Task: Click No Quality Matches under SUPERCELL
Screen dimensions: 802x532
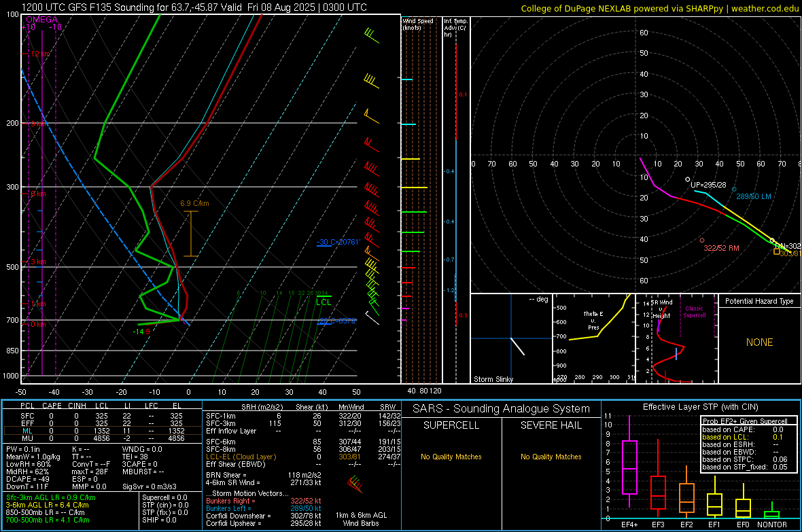Action: click(451, 457)
